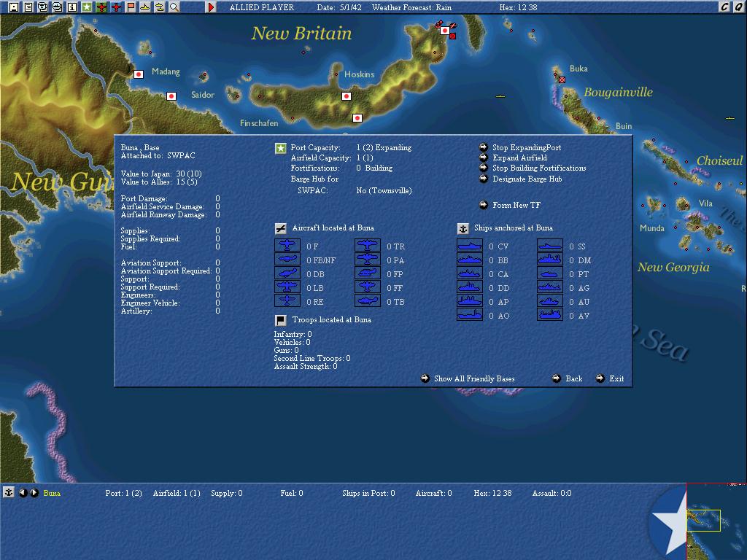Select the submarine (SS) ship icon
The width and height of the screenshot is (747, 560).
click(x=550, y=246)
